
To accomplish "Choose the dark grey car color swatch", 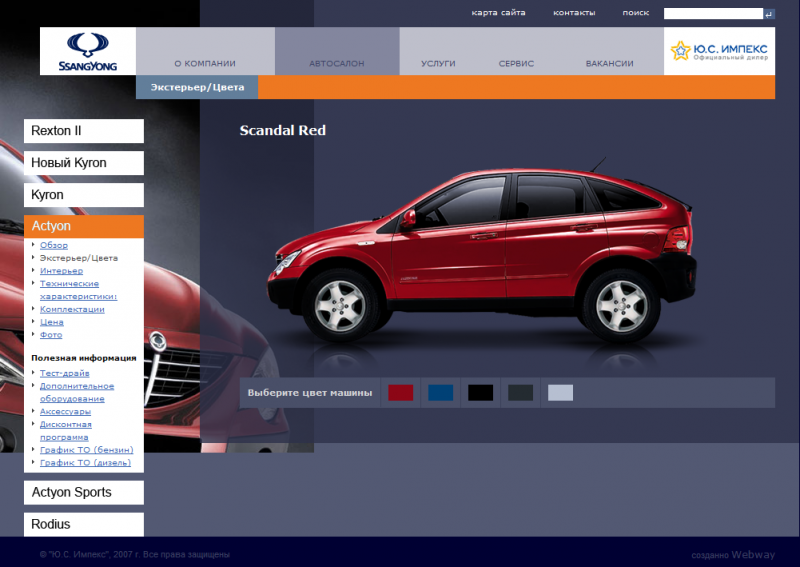I will click(x=520, y=393).
